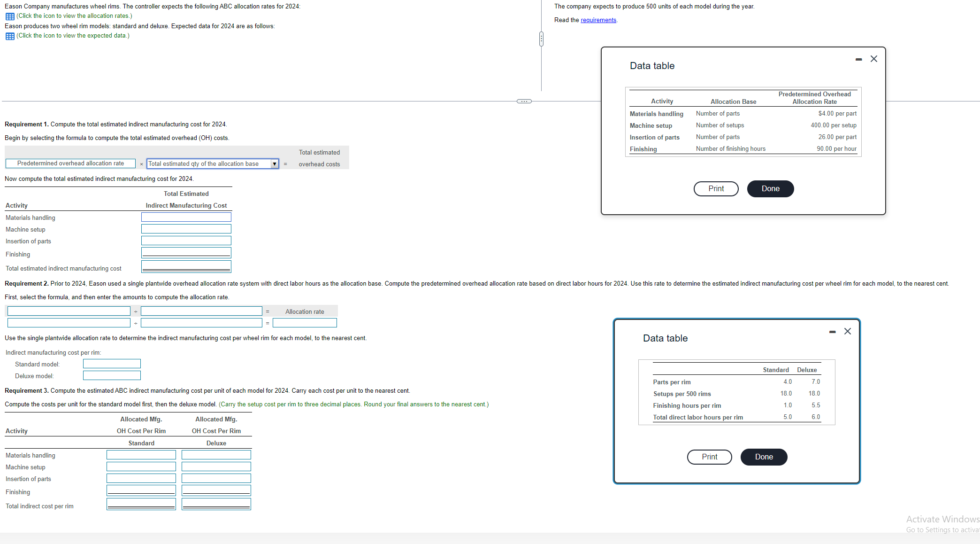Click the ellipsis divider handle
The height and width of the screenshot is (544, 980).
524,101
